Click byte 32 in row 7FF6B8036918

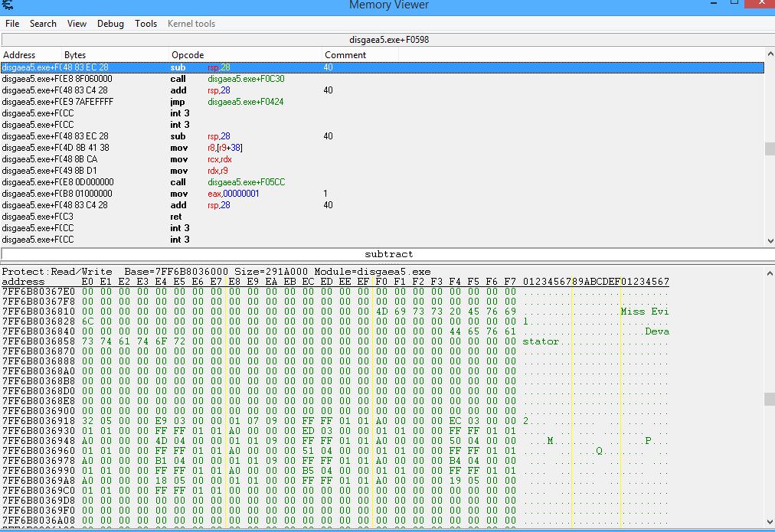point(87,421)
